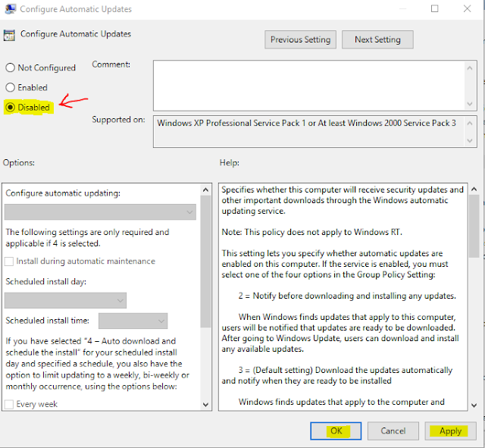
Task: Select the Not Configured radio button
Action: (10, 67)
